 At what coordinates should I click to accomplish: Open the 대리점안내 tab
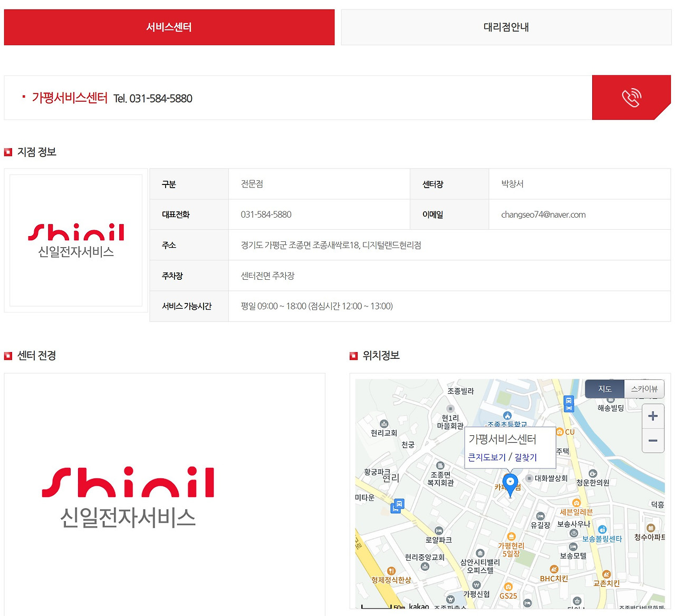(x=506, y=27)
